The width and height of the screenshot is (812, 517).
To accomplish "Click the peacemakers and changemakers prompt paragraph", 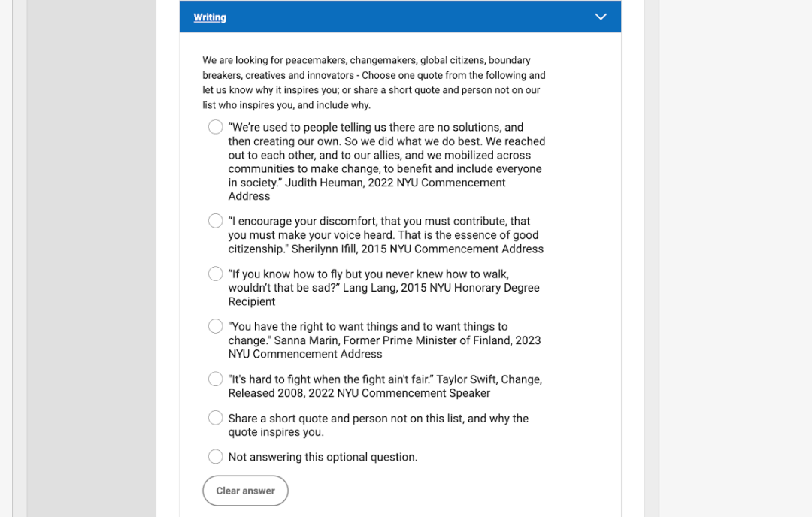I will pos(374,83).
